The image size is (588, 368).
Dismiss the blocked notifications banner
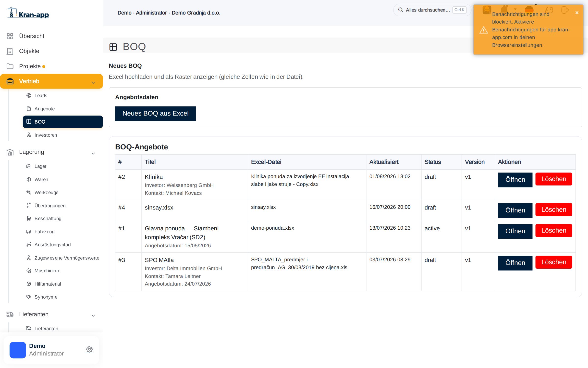pos(577,13)
